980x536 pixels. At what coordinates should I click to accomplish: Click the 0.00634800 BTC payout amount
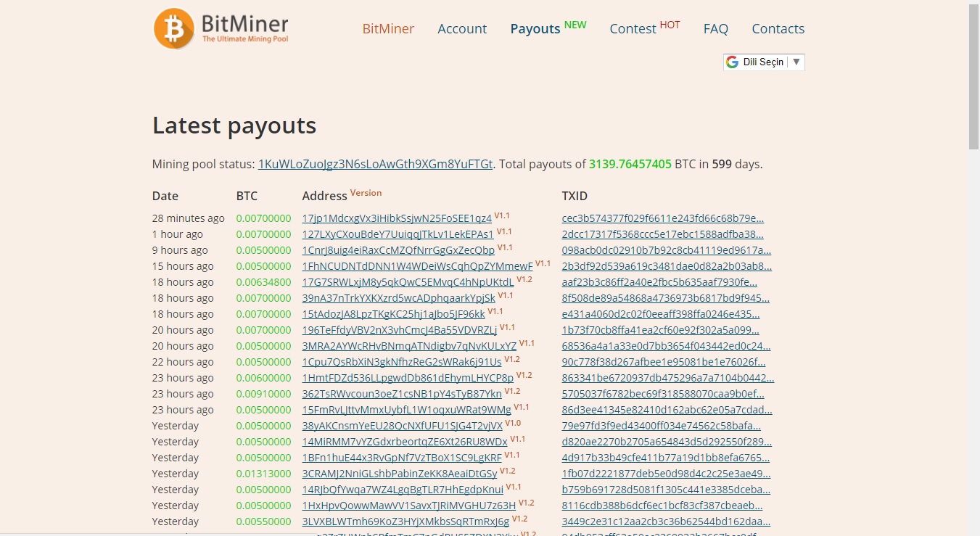tap(263, 282)
